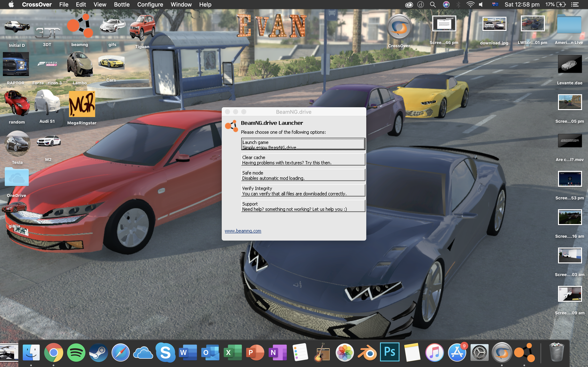Screen dimensions: 588x367
Task: Open Configure menu
Action: [x=150, y=4]
